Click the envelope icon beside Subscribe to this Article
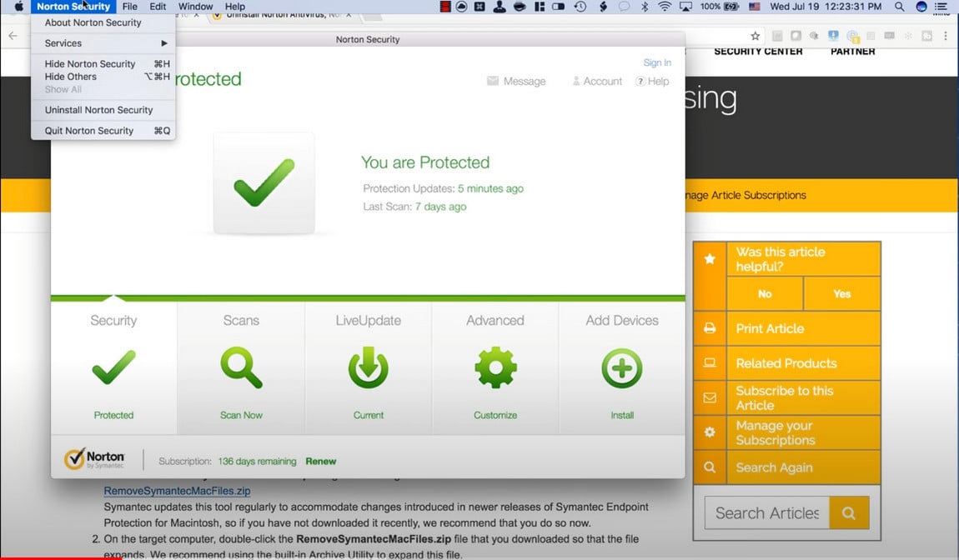This screenshot has width=959, height=560. tap(710, 398)
